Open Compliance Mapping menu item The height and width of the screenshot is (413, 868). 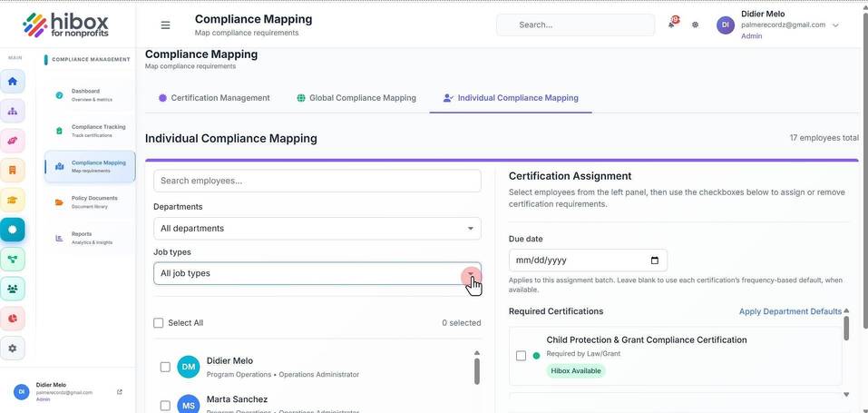pos(90,166)
